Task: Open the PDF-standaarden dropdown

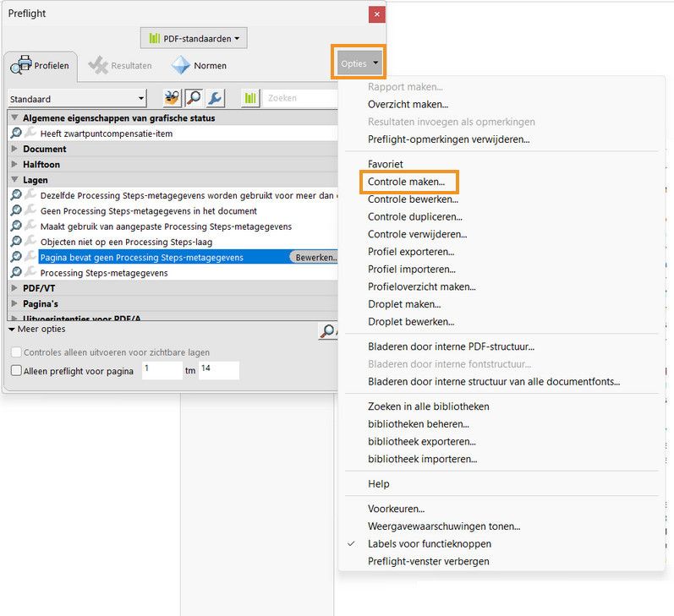Action: [x=194, y=39]
